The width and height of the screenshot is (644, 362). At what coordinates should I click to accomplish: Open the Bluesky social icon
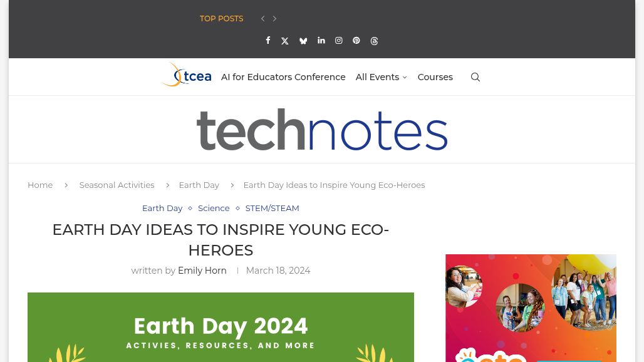click(303, 41)
